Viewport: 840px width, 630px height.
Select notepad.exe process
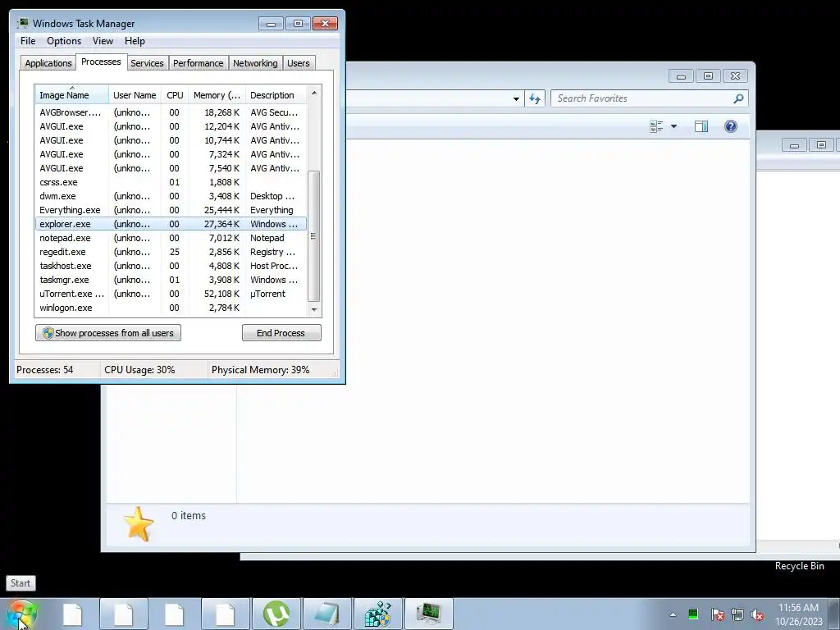[171, 238]
